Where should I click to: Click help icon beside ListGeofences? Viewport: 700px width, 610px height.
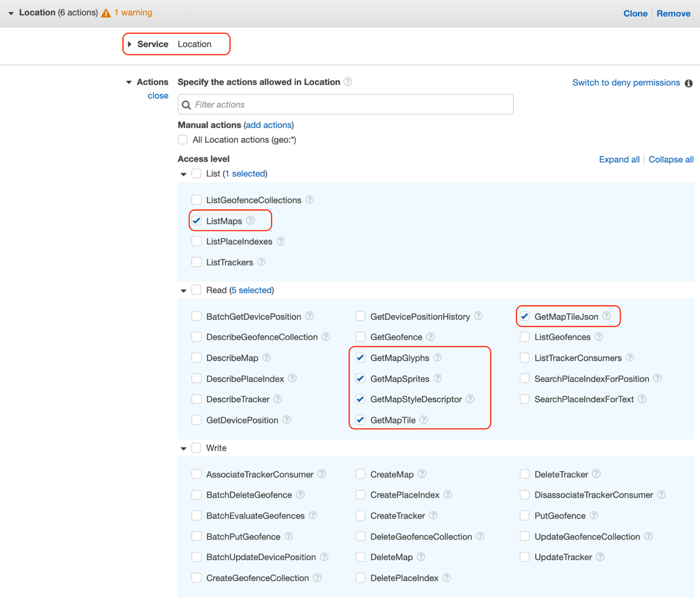[x=599, y=337]
